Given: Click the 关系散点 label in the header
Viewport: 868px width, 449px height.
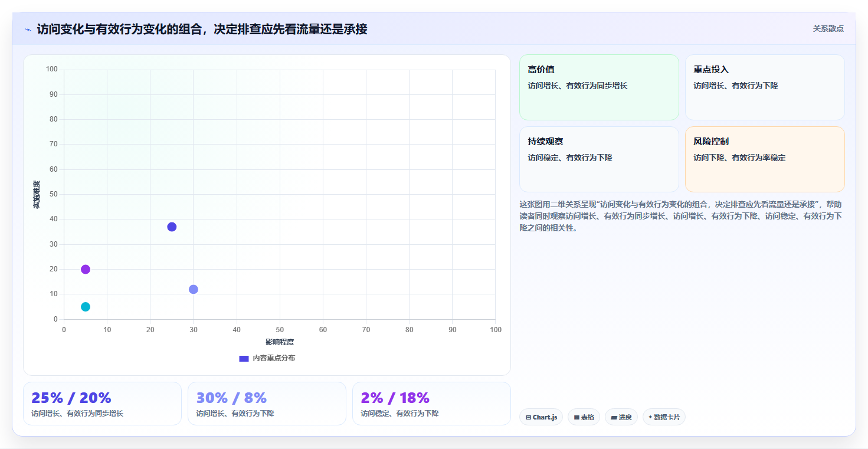Looking at the screenshot, I should (828, 28).
